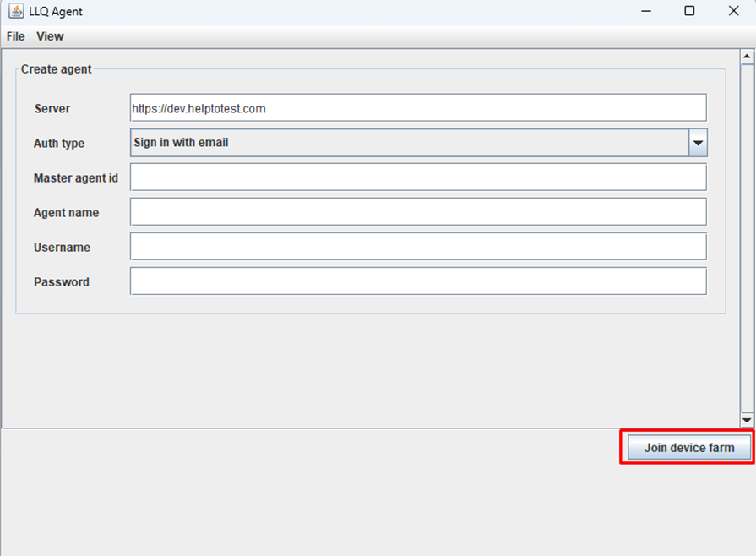Image resolution: width=756 pixels, height=556 pixels.
Task: Expand the Auth type dropdown arrow
Action: [698, 143]
